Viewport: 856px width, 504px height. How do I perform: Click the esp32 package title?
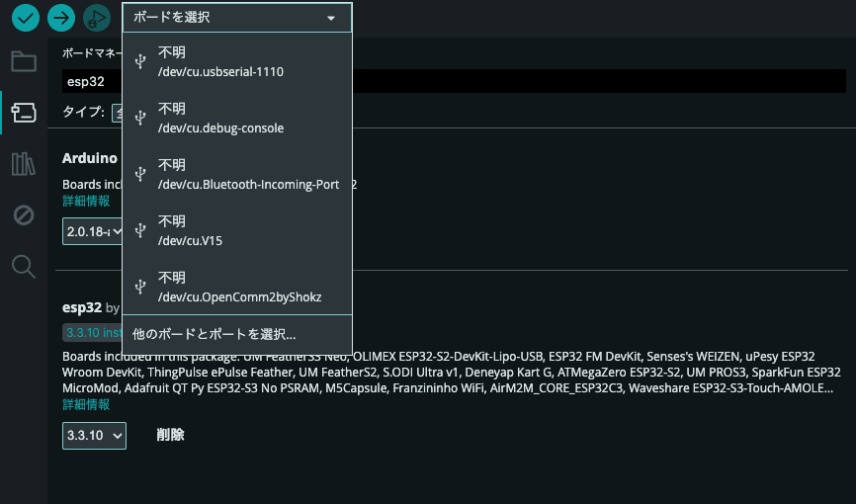pyautogui.click(x=82, y=307)
